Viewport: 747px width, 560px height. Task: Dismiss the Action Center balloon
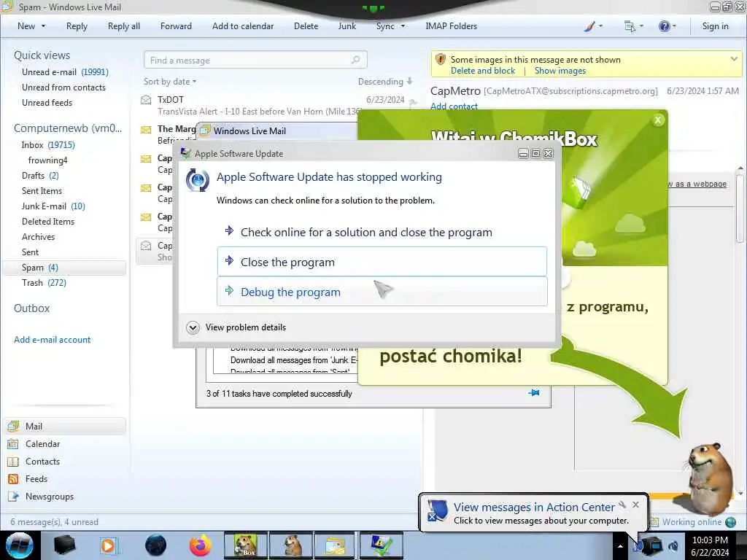(635, 505)
